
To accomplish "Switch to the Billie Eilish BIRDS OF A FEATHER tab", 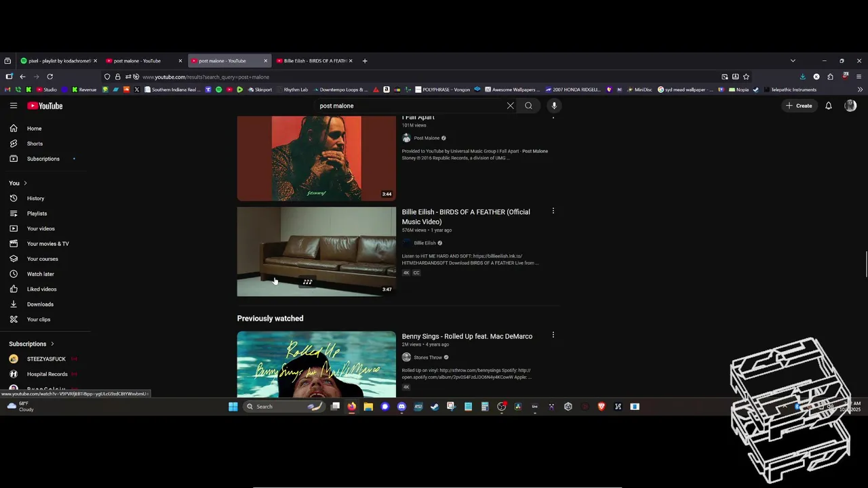I will tap(314, 61).
